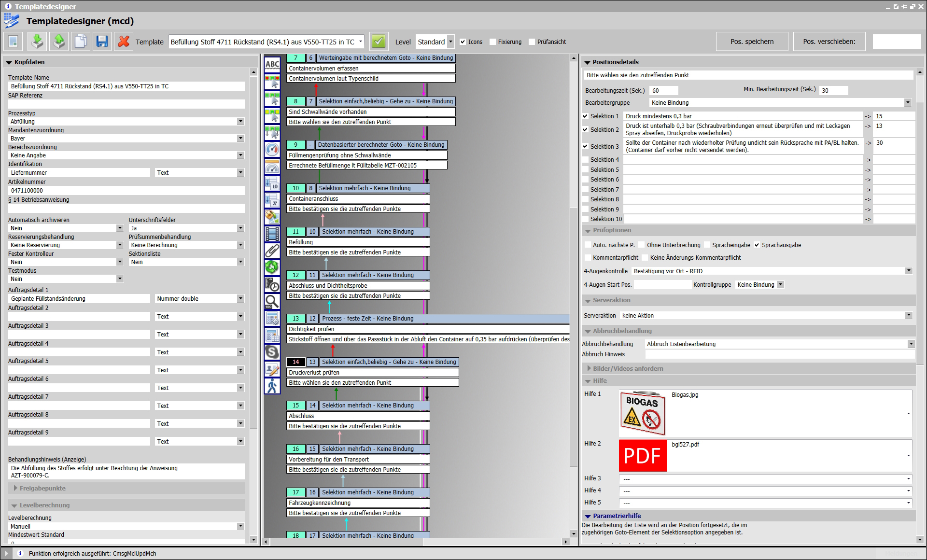Collapse the Positionsdetails panel header

588,62
